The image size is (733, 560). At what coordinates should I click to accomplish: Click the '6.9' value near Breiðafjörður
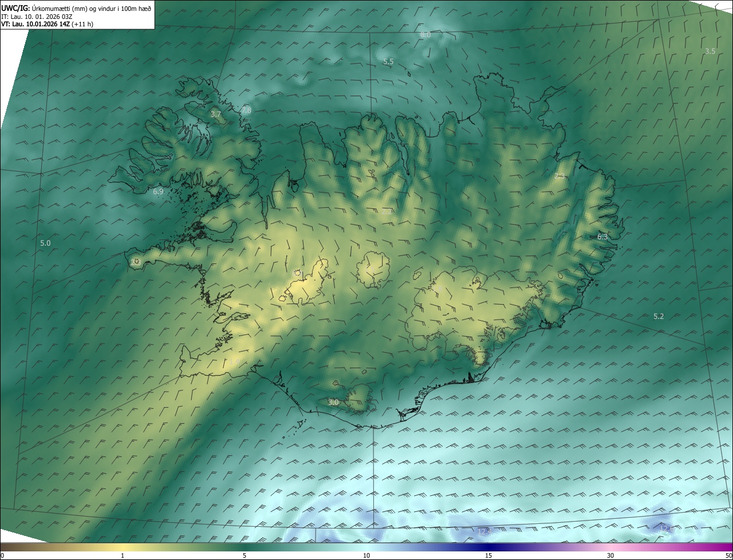pyautogui.click(x=158, y=191)
